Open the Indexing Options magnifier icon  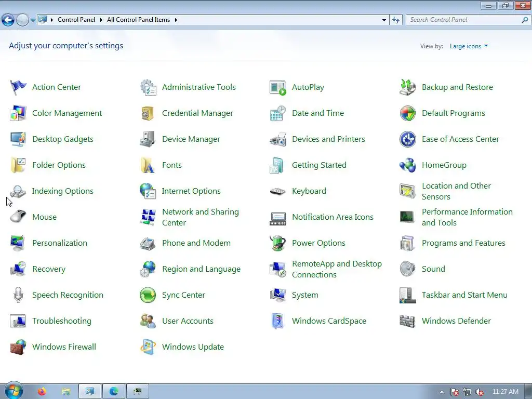pyautogui.click(x=18, y=191)
